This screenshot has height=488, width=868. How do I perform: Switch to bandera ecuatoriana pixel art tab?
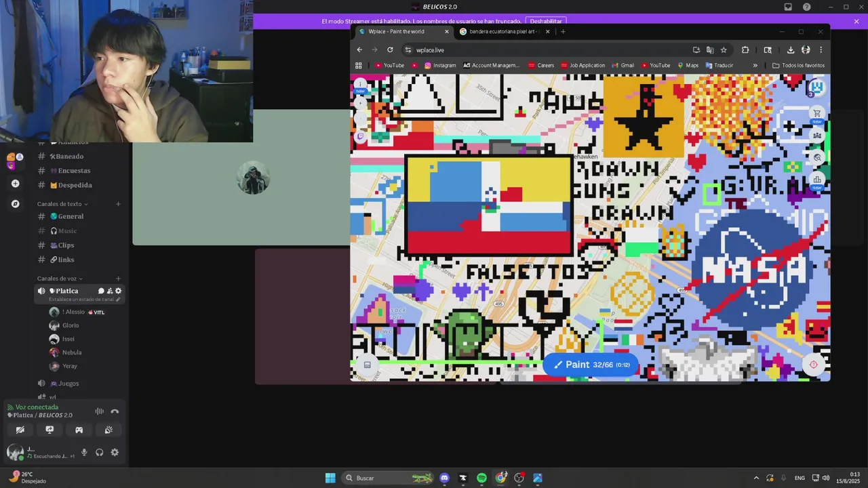(504, 31)
